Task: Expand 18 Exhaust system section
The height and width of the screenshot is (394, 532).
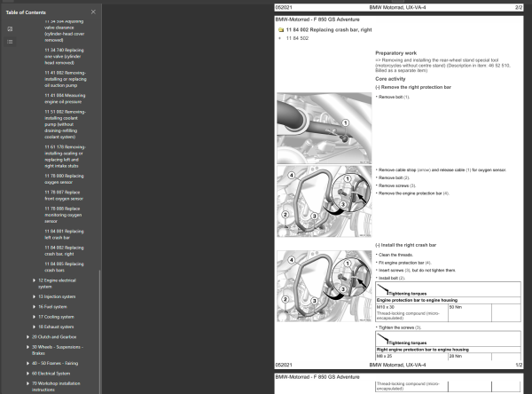Action: [34, 327]
